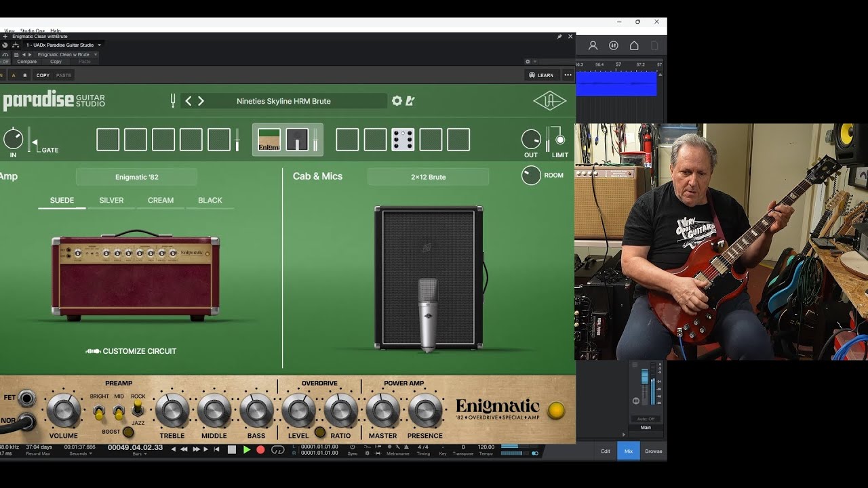868x488 pixels.
Task: Go to next preset with right arrow
Action: (x=201, y=101)
